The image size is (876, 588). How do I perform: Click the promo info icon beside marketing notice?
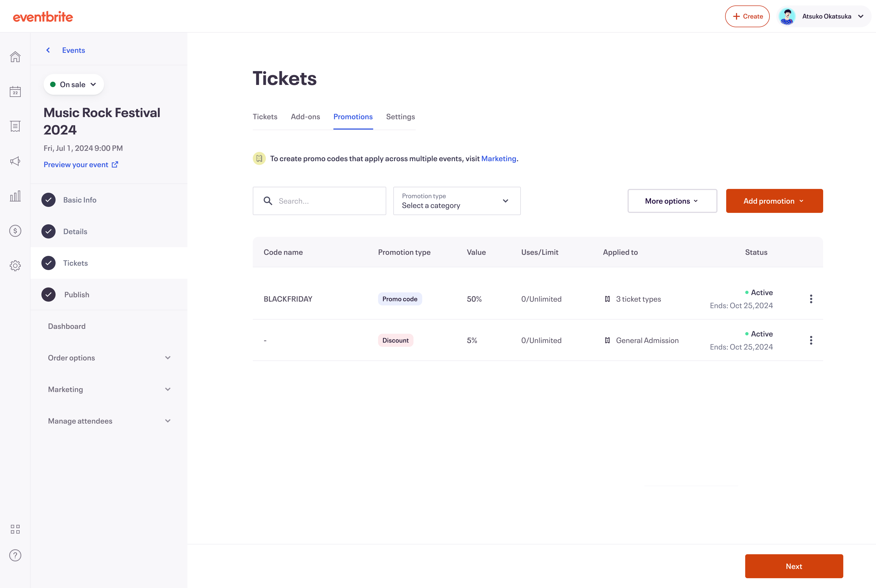[x=259, y=158]
